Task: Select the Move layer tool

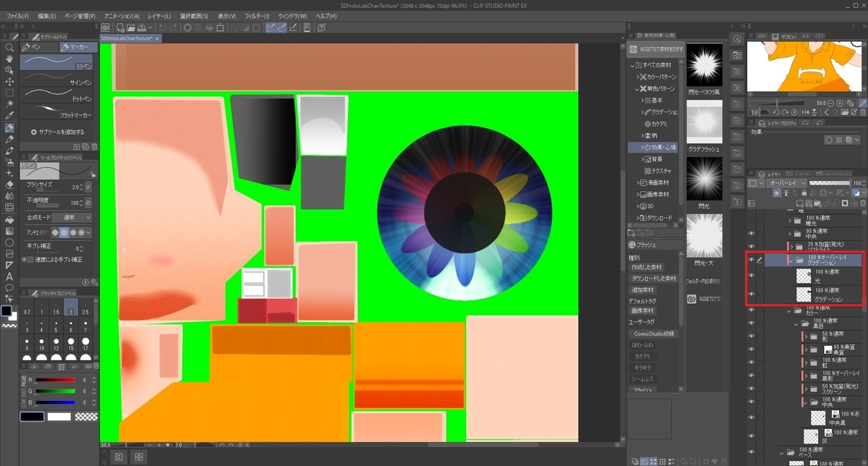Action: point(9,82)
